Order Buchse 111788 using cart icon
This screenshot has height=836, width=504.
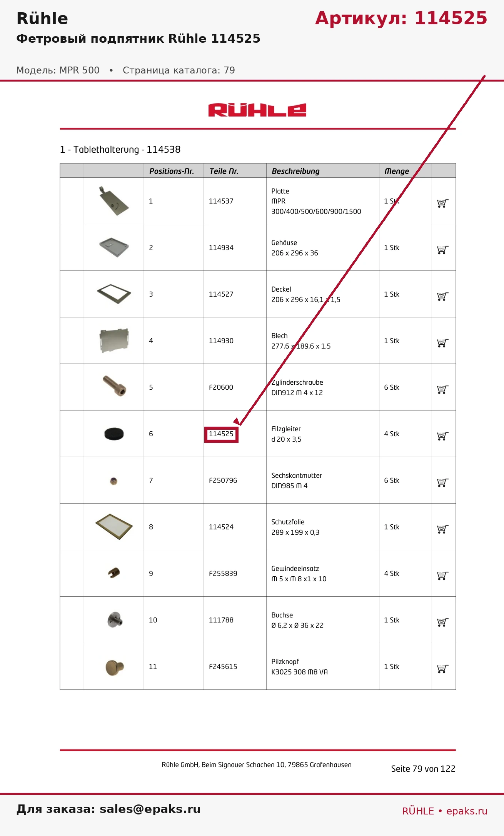coord(443,622)
